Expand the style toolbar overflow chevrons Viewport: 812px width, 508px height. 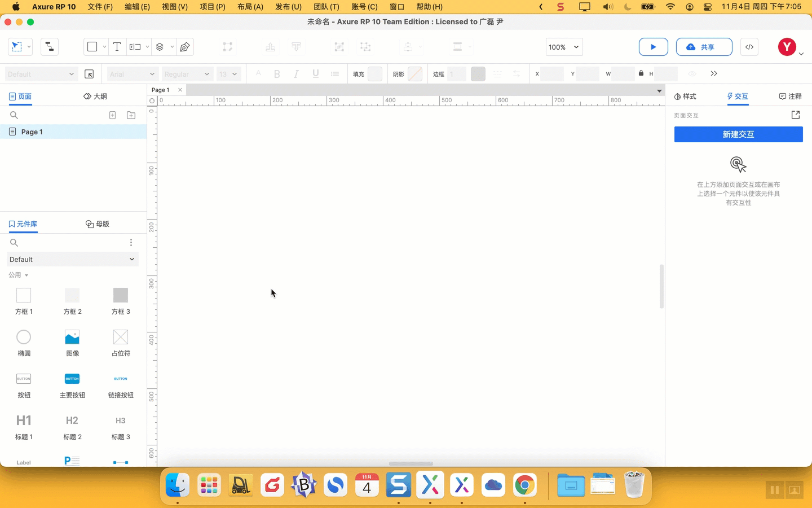coord(714,74)
